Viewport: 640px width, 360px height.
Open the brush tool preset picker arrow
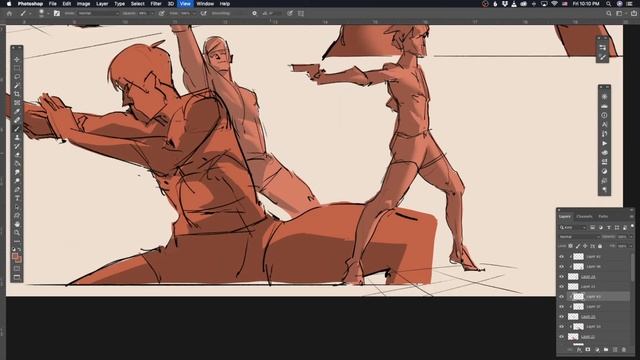pos(30,13)
